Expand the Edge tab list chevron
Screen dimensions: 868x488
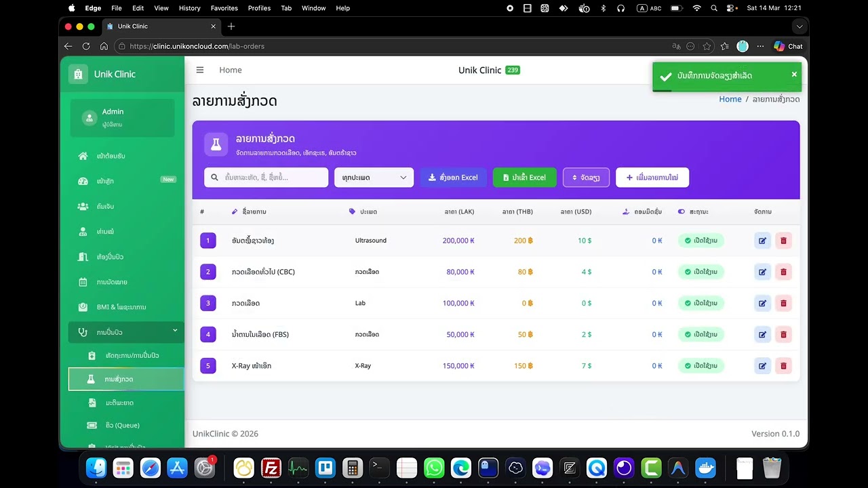[x=800, y=26]
